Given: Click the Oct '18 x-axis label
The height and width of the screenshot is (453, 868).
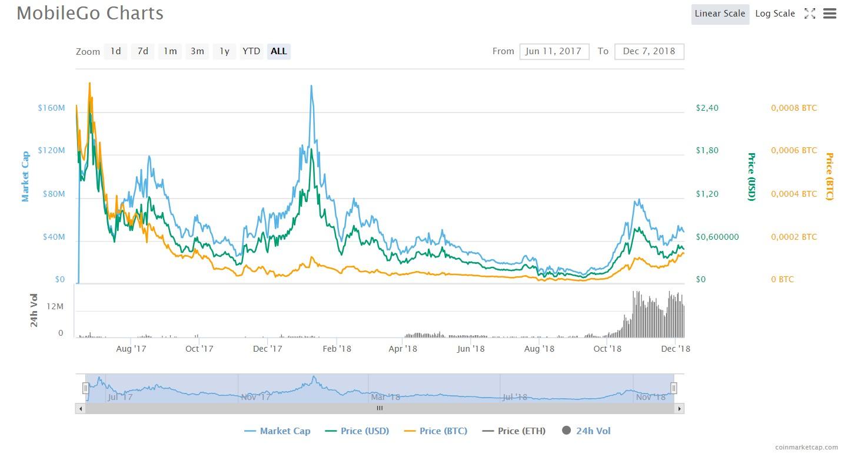Looking at the screenshot, I should click(607, 349).
